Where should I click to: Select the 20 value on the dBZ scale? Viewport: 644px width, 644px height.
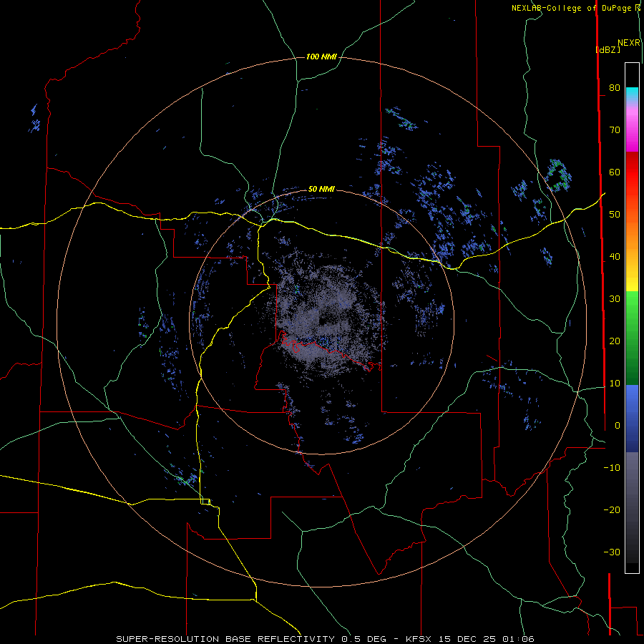[615, 341]
